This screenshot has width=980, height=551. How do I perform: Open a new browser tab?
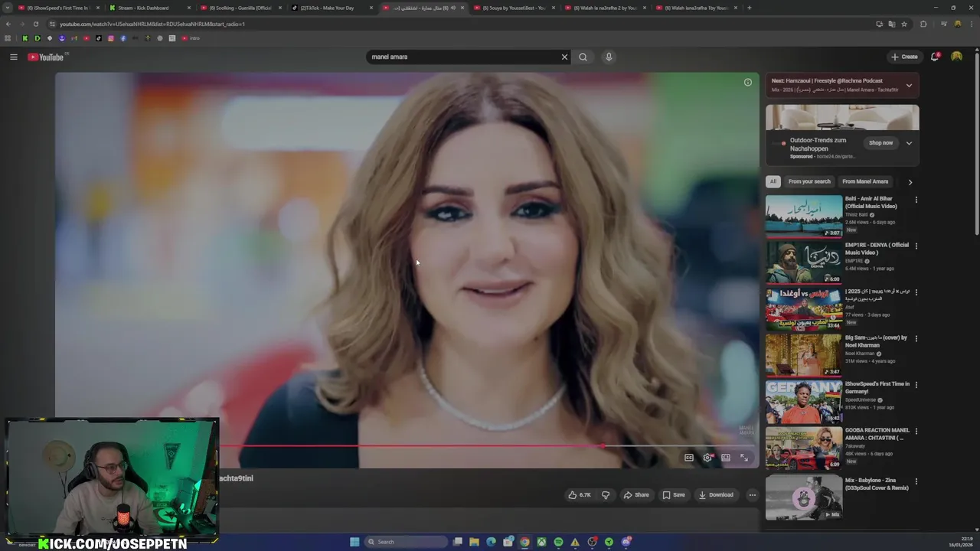tap(749, 8)
